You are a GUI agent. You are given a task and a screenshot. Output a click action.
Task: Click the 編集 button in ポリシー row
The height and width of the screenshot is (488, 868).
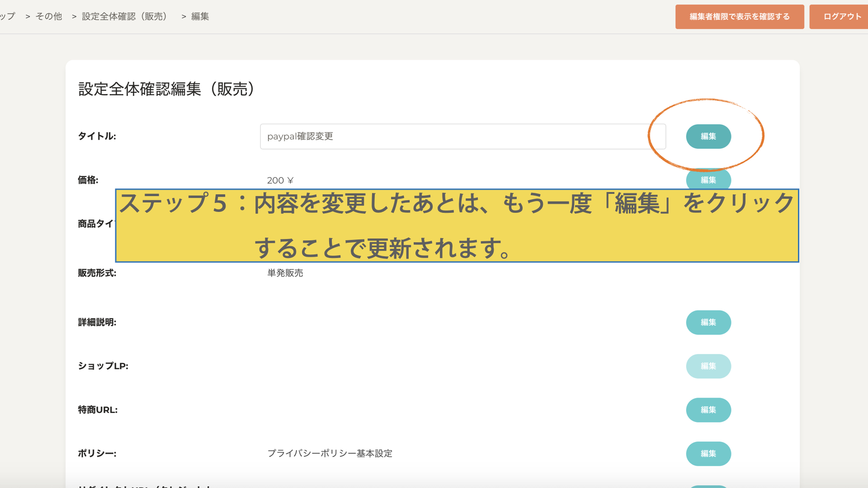pos(708,454)
